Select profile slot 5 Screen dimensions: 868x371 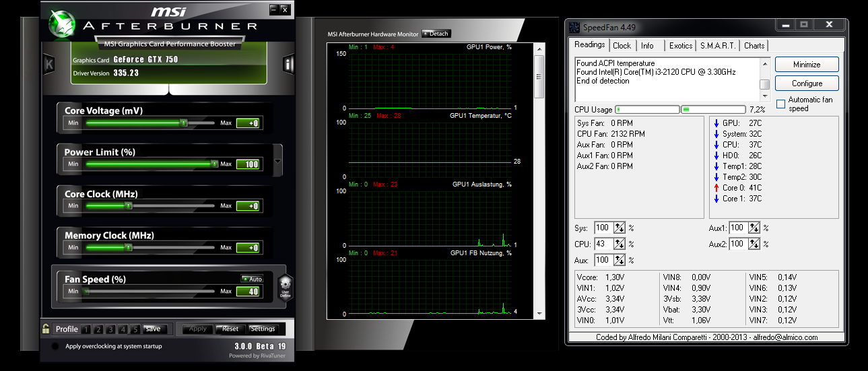(135, 329)
